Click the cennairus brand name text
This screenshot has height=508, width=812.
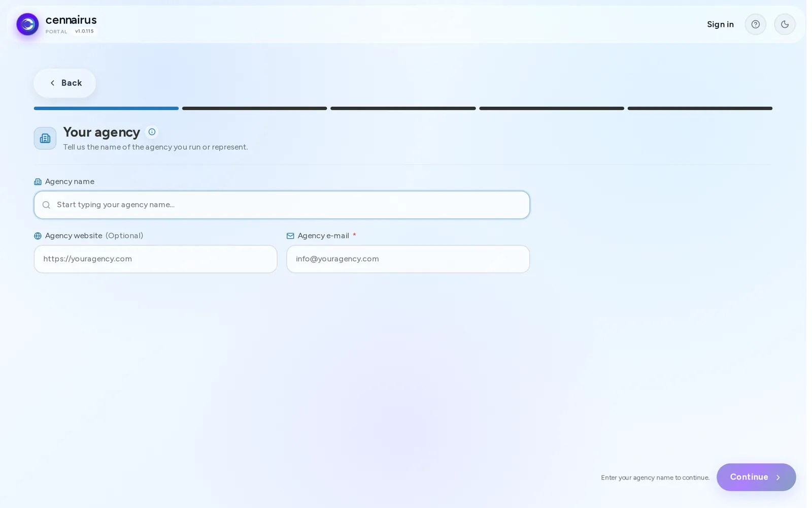click(71, 20)
